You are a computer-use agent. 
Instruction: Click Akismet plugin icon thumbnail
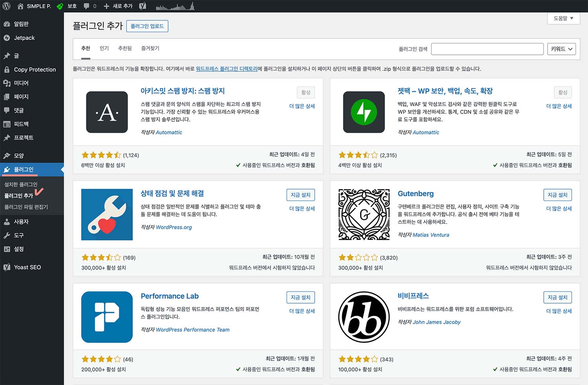point(107,112)
